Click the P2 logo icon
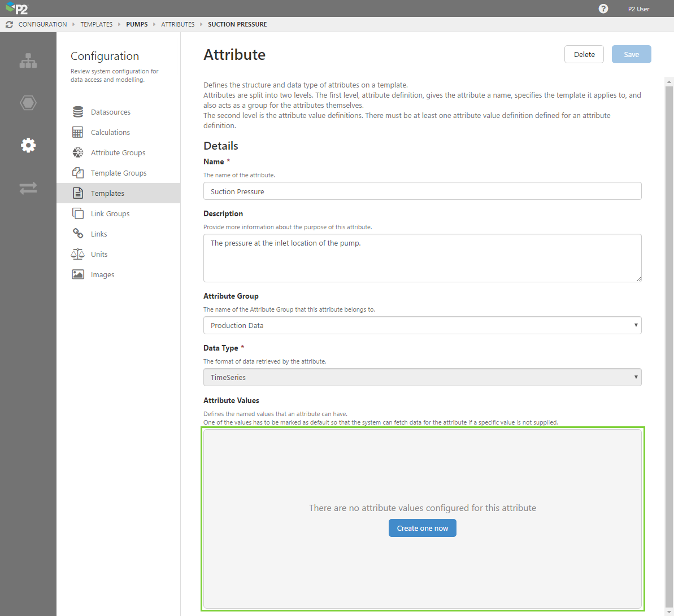Screen dimensions: 674x616 click(x=17, y=8)
